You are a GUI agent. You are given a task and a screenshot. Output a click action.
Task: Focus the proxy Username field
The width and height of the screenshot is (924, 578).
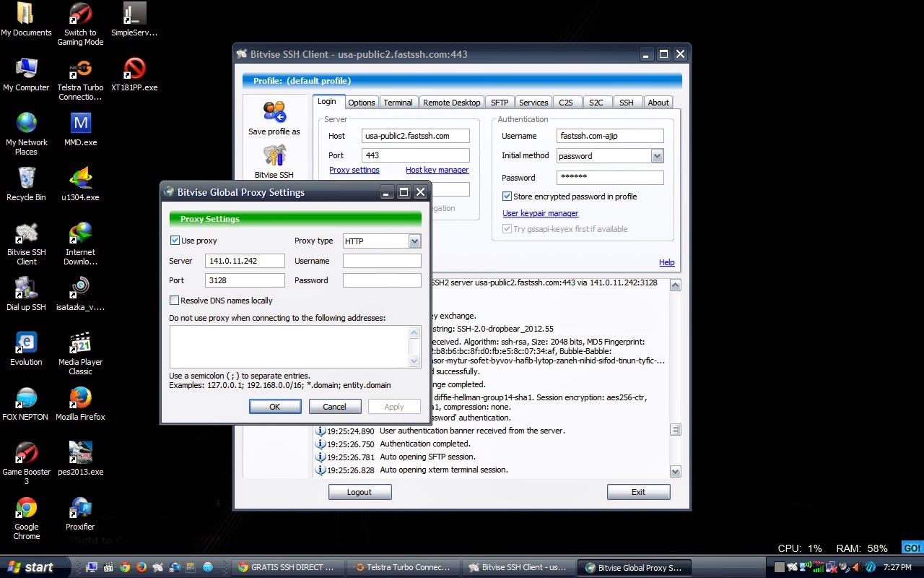click(382, 261)
